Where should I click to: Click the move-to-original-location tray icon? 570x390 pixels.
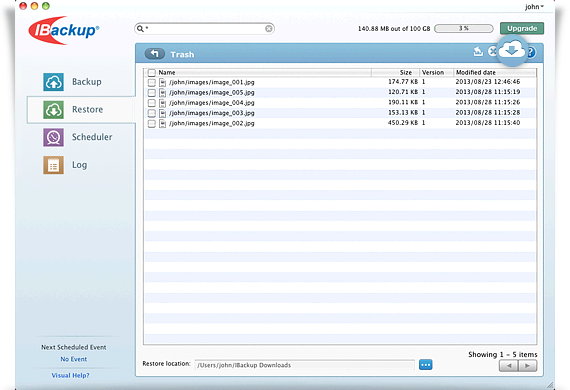point(478,52)
